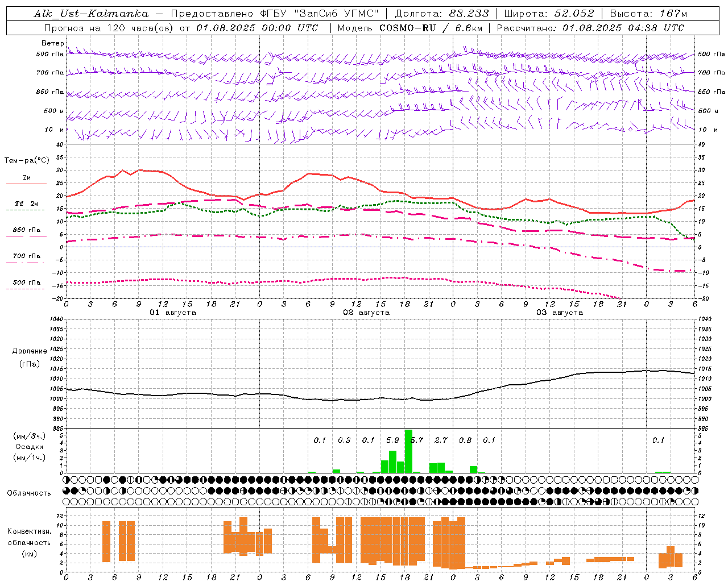Screen dimensions: 728x582
Task: Click "10 м" wind level label right of barbs
Action: (x=707, y=130)
